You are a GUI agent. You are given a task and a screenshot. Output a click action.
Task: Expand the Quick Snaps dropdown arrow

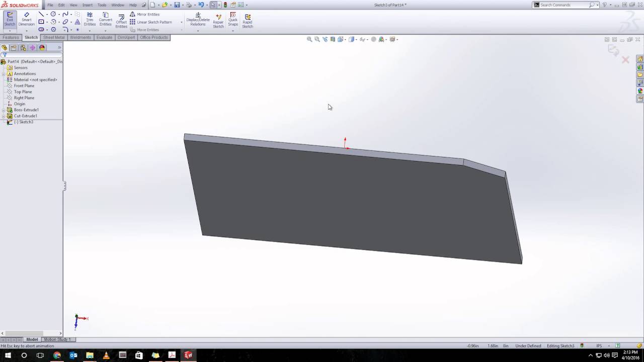233,31
